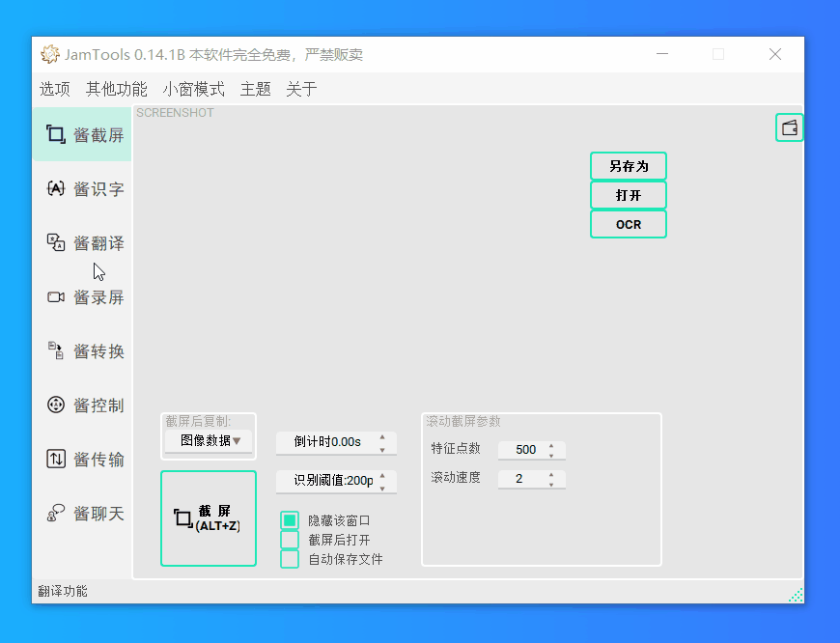Select the 酱聊天 chat sidebar icon
The width and height of the screenshot is (840, 643).
(x=56, y=513)
